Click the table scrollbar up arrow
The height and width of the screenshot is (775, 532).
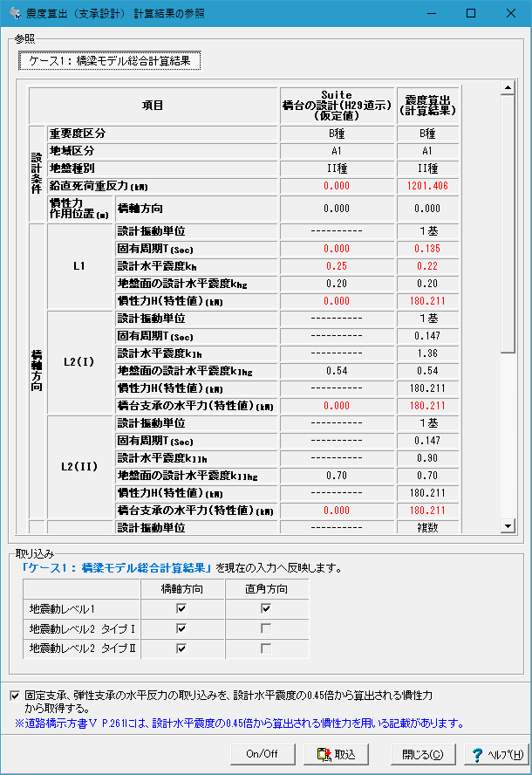tap(508, 88)
